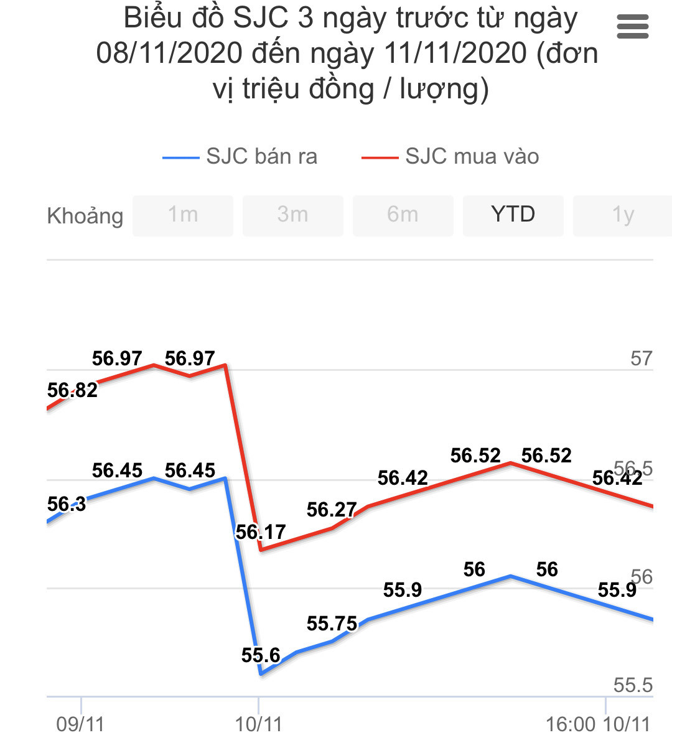Click the 56.17 data point on red line

(261, 549)
